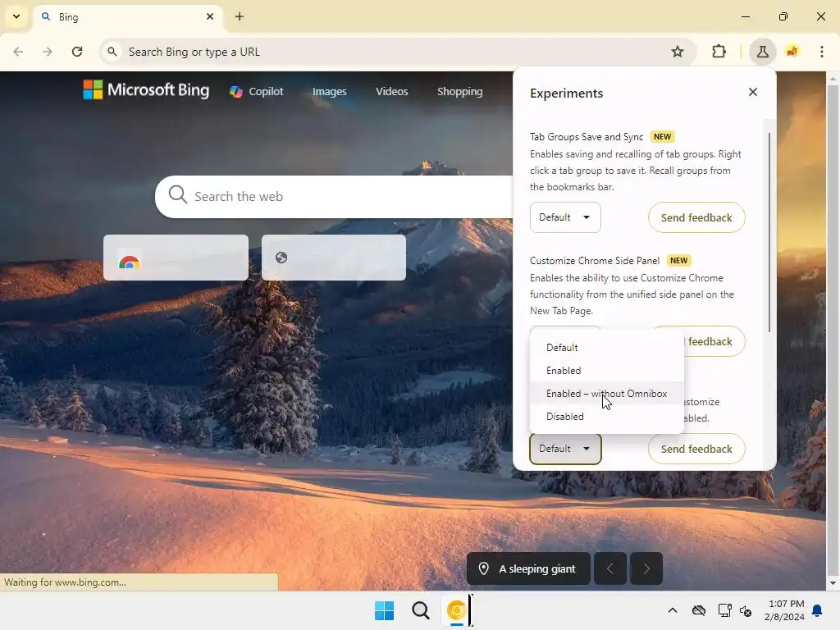Click the cloud sync tray icon
Image resolution: width=840 pixels, height=630 pixels.
(x=699, y=610)
